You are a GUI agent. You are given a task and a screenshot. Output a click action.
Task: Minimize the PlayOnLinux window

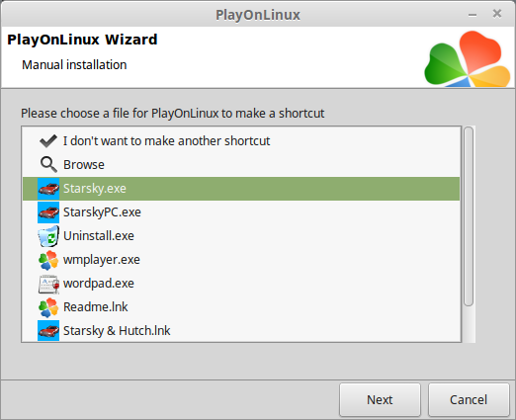[473, 15]
